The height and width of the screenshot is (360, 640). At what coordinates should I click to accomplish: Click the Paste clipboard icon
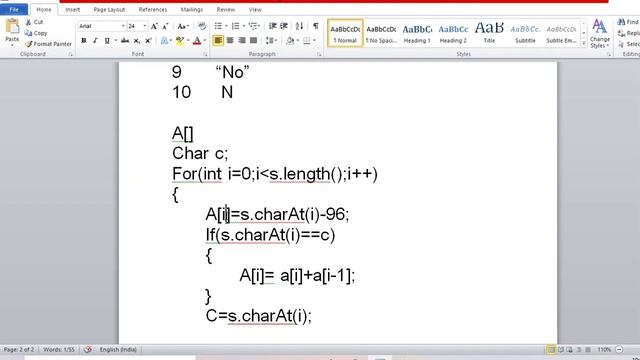12,27
